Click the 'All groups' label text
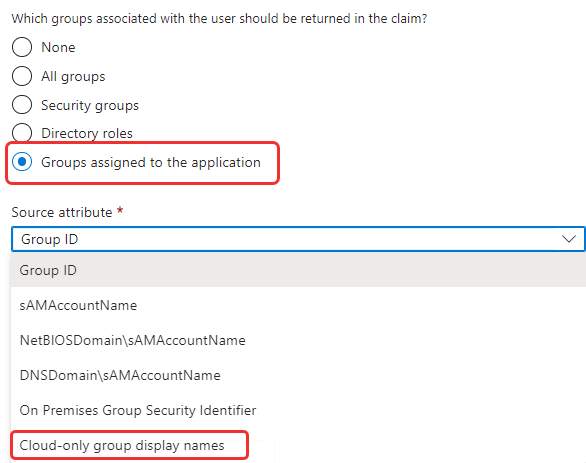This screenshot has width=586, height=463. [x=73, y=77]
